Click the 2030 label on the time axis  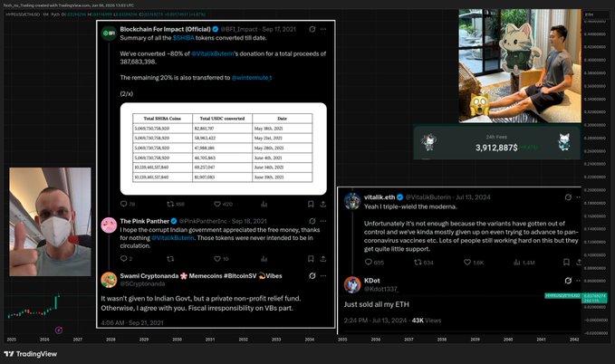[177, 340]
